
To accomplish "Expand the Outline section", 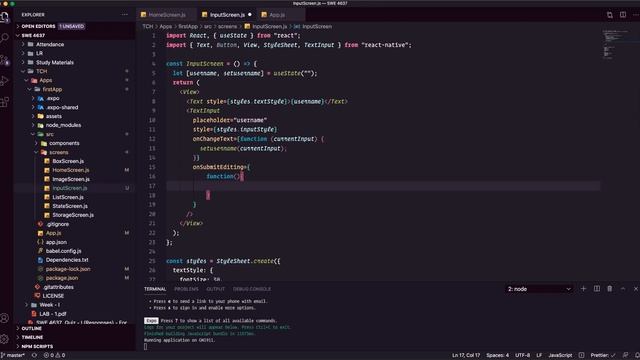I will click(31, 329).
